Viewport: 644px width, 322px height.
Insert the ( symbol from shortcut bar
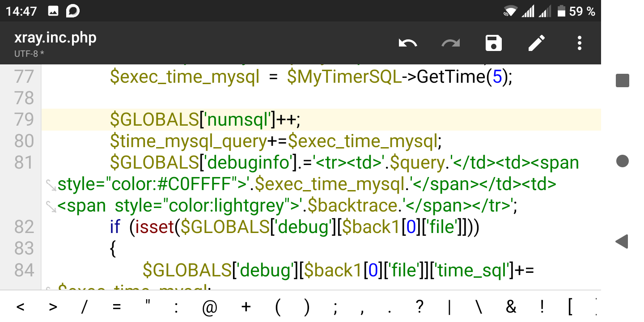tap(278, 308)
